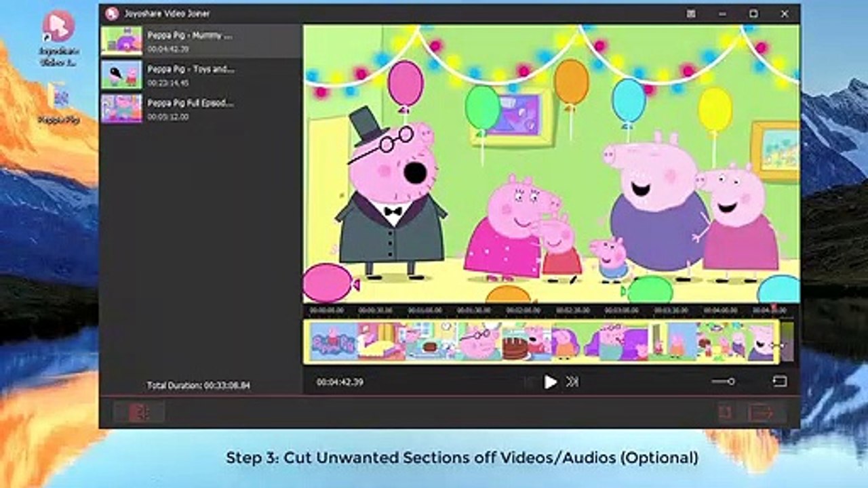The height and width of the screenshot is (488, 868).
Task: Click the Mummy video thumbnail
Action: [x=121, y=41]
